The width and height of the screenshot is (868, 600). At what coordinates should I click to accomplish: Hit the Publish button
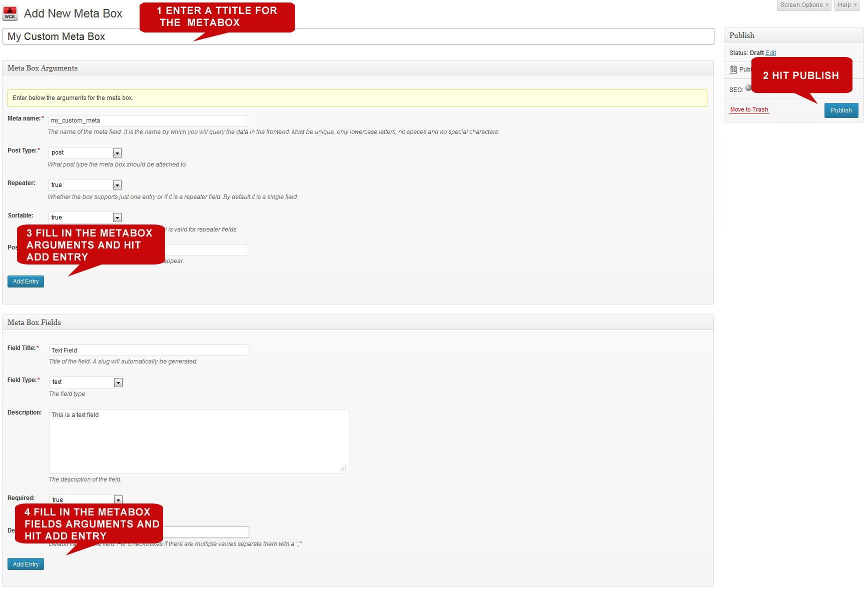(x=841, y=110)
